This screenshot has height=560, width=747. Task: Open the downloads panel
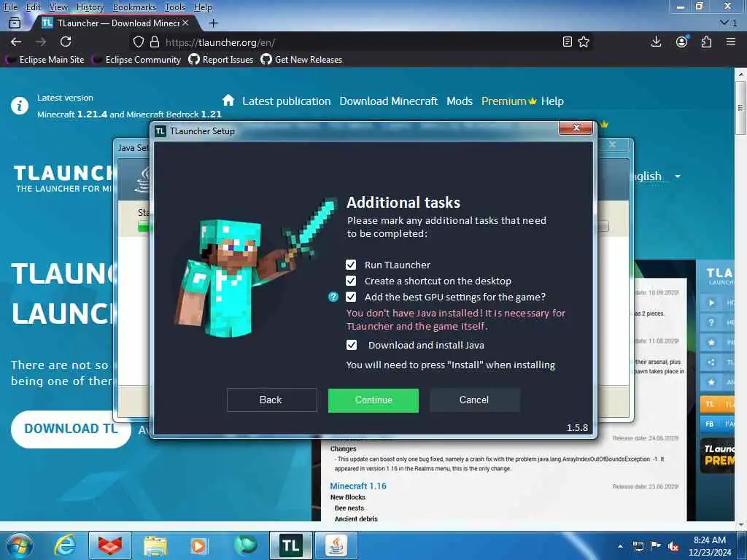(656, 42)
